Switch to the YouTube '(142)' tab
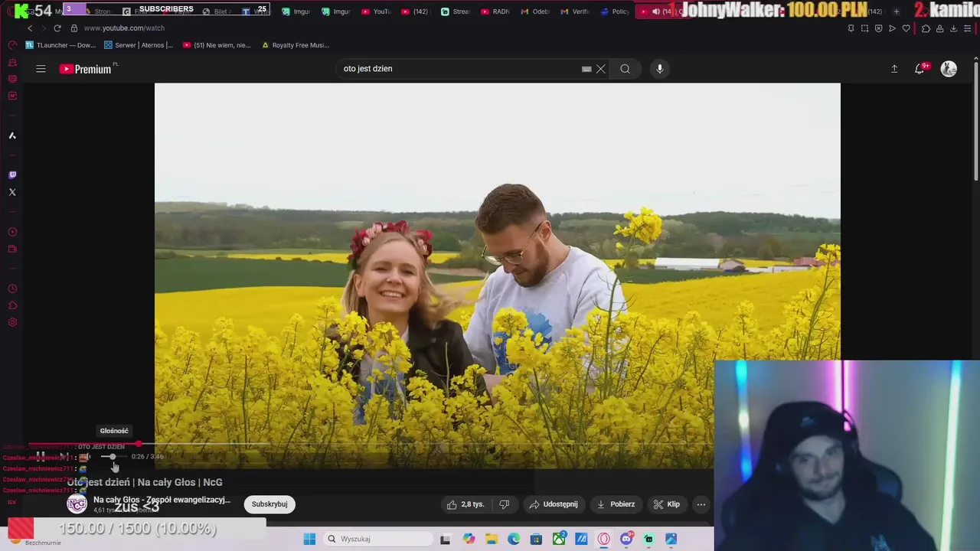Screen dimensions: 980x551 pyautogui.click(x=416, y=11)
